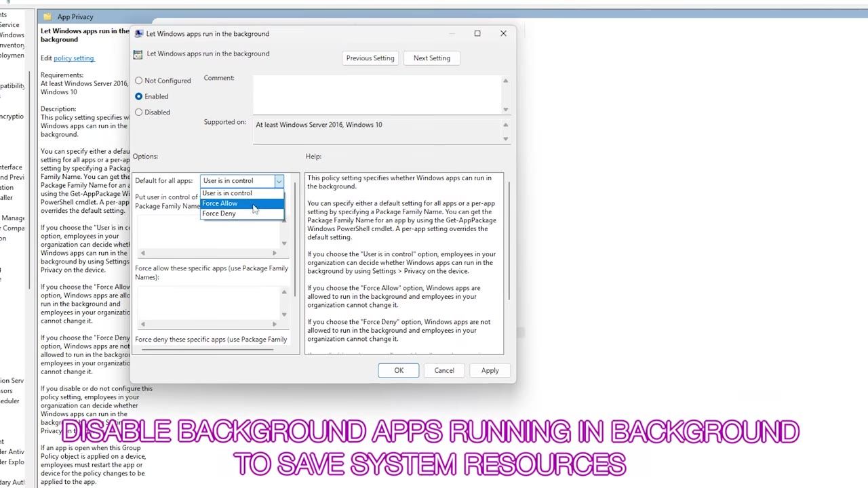Click the Help pane vertical scrollbar

coord(509,241)
